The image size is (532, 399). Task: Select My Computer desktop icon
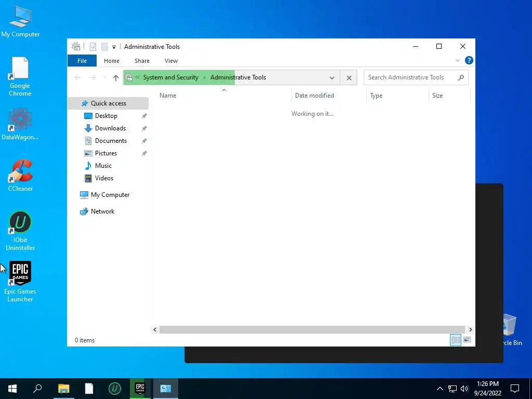(20, 22)
